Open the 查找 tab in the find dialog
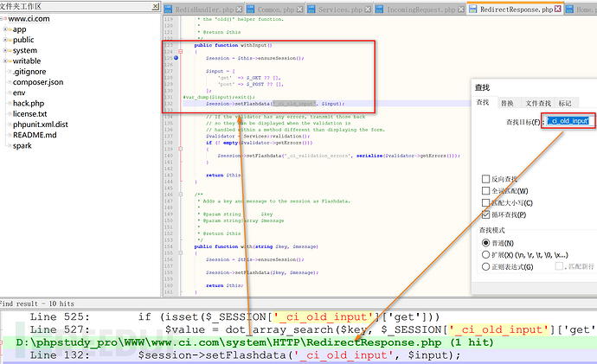 [483, 102]
